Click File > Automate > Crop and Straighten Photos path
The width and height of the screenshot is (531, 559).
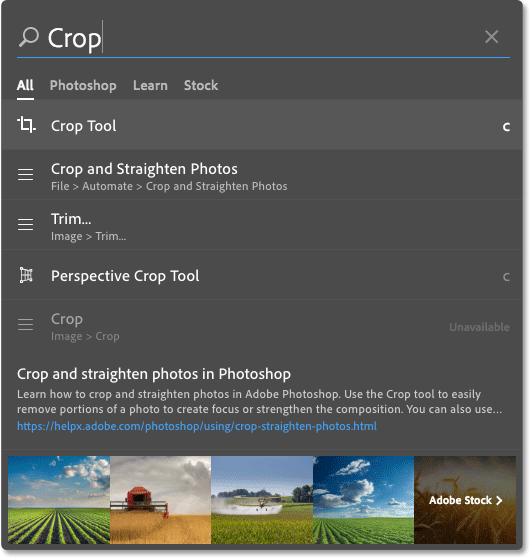169,186
